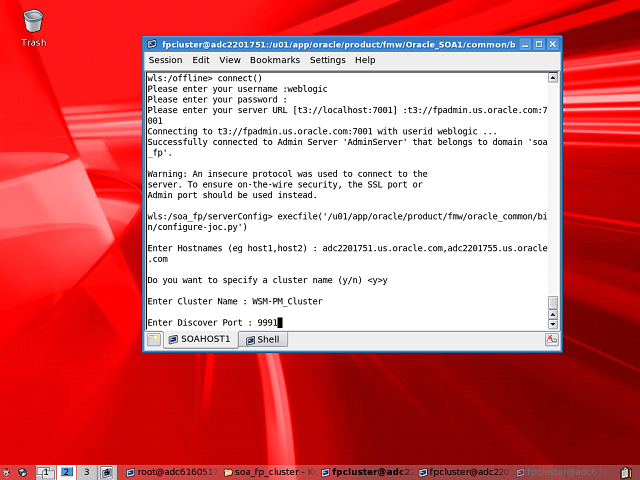Click the desktop pager icon after desktop 3

click(107, 472)
